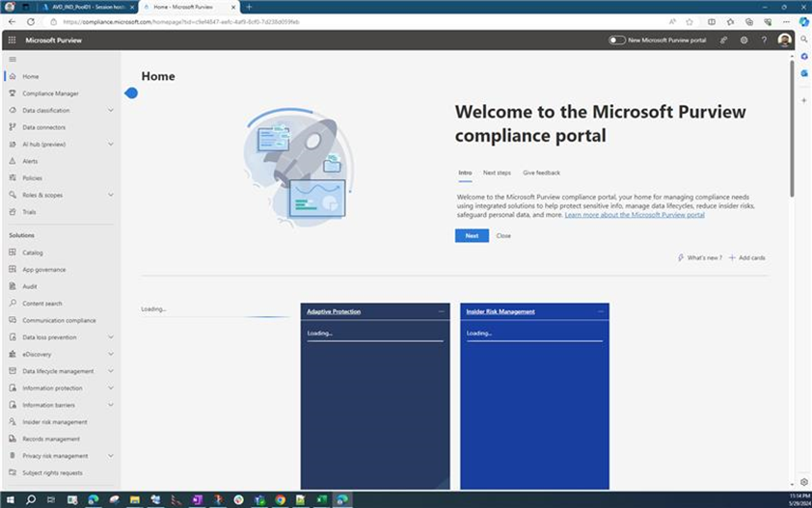Expand the Privacy risk management chevron
Image resolution: width=812 pixels, height=508 pixels.
[x=110, y=456]
